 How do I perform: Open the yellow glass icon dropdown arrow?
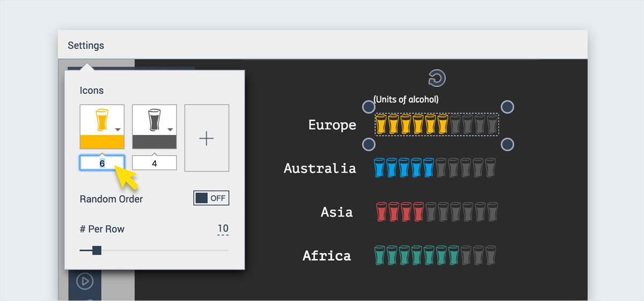[x=118, y=130]
